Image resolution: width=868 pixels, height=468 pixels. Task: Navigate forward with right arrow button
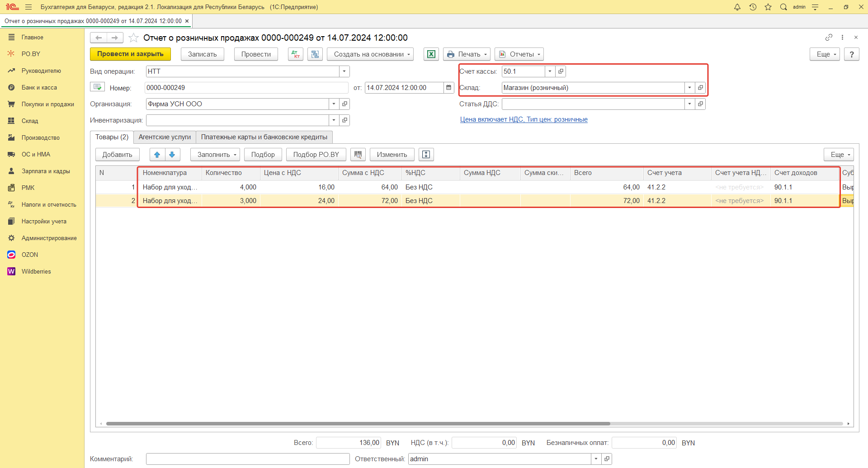click(x=115, y=38)
